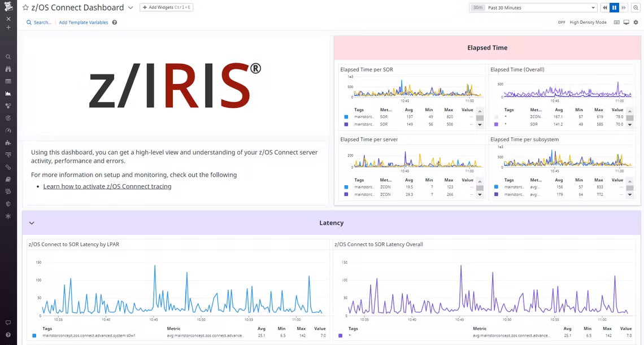
Task: Pause live dashboard data updates
Action: point(614,7)
